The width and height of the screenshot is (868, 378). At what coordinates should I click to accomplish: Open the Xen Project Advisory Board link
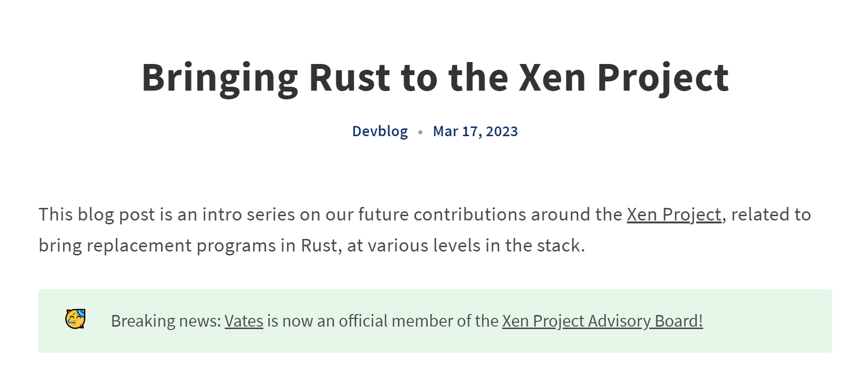tap(602, 321)
